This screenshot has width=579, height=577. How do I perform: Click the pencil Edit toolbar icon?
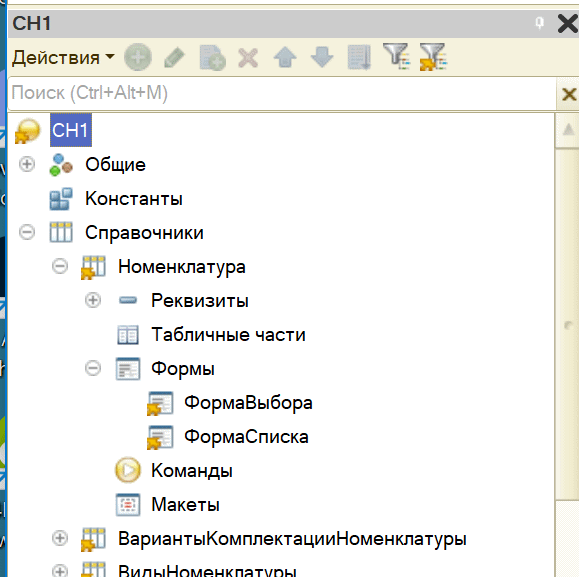[174, 58]
